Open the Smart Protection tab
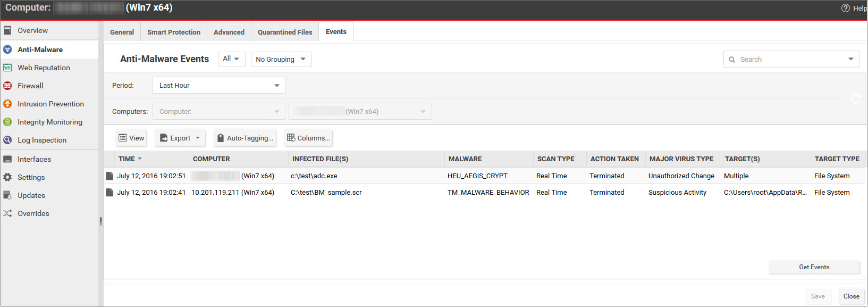This screenshot has width=868, height=307. click(x=174, y=32)
